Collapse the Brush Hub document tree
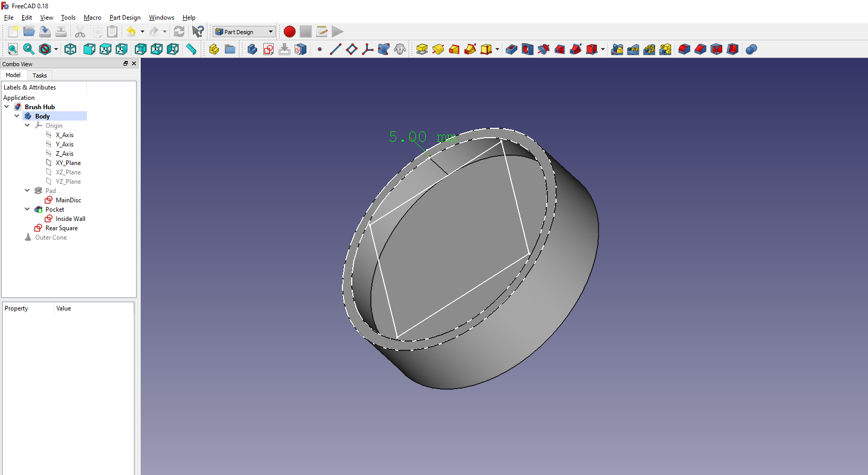The width and height of the screenshot is (868, 475). click(x=7, y=107)
